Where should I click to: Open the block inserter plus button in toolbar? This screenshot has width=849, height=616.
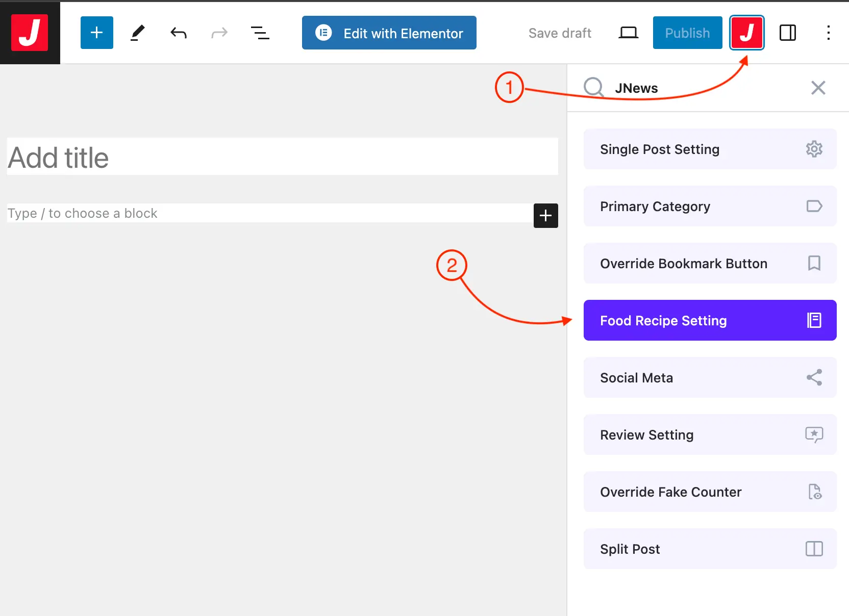pyautogui.click(x=96, y=33)
